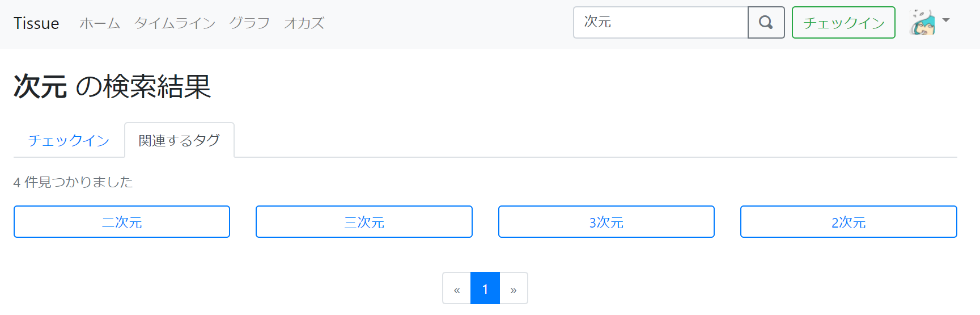Open the グラフ page
The height and width of the screenshot is (315, 980).
pyautogui.click(x=249, y=23)
